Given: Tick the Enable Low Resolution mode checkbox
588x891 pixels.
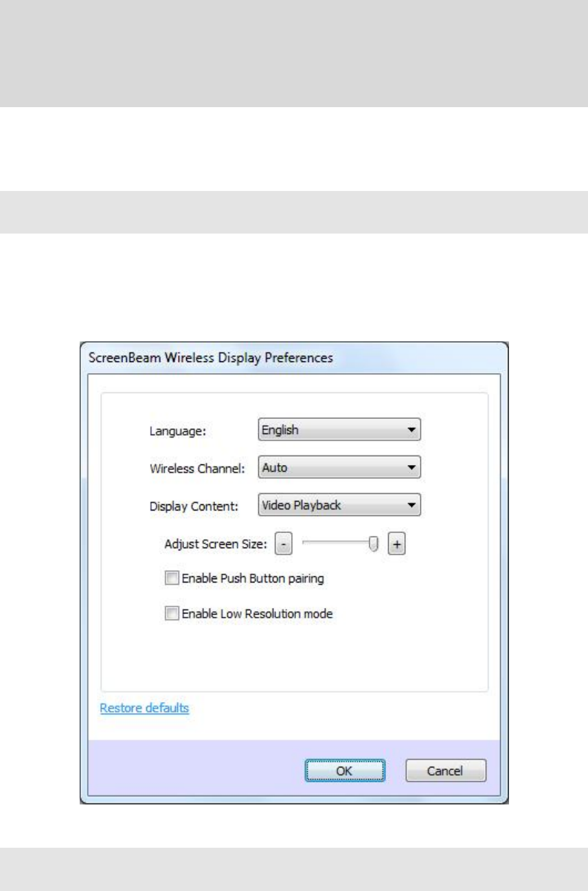Looking at the screenshot, I should pyautogui.click(x=171, y=614).
